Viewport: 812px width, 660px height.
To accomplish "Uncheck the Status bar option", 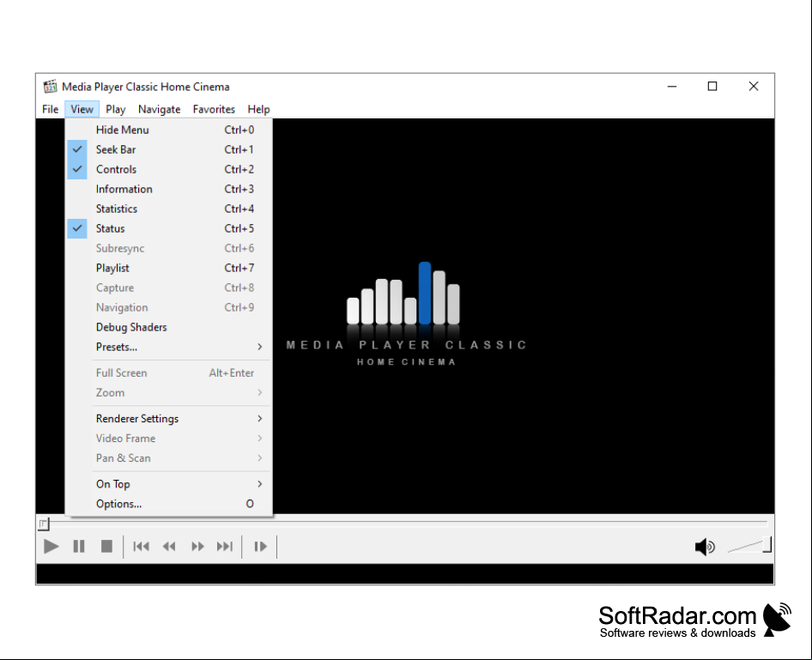I will point(169,228).
